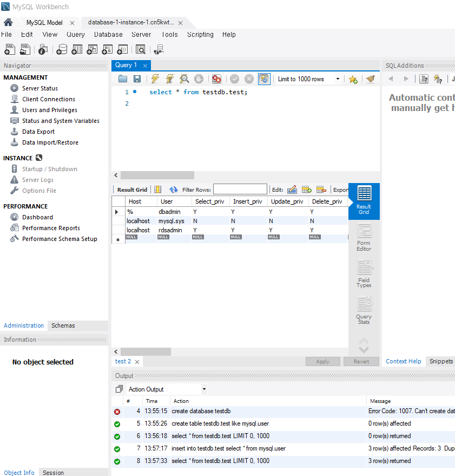Click the Apply button
Viewport: 455px width, 476px height.
coord(323,362)
